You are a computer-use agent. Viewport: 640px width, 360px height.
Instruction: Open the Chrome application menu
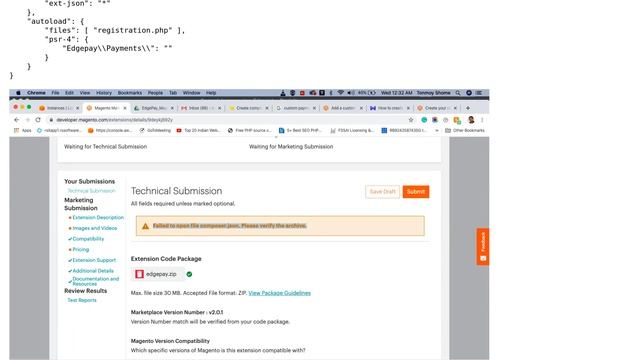click(36, 93)
